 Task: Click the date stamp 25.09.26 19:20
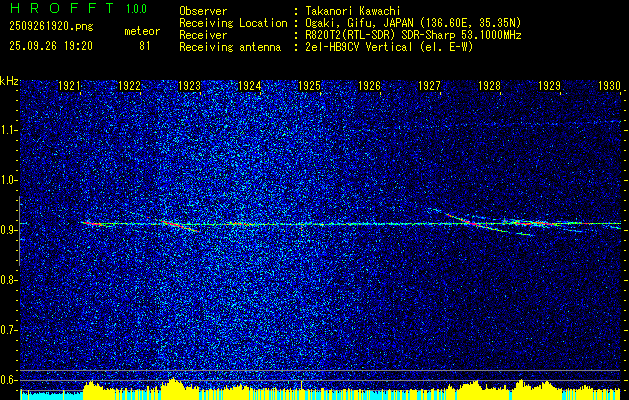point(51,46)
